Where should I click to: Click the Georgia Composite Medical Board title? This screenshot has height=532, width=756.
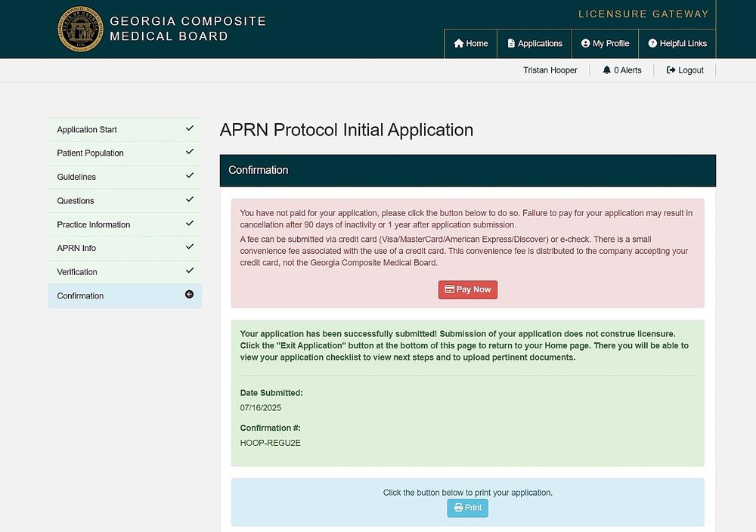[x=187, y=29]
